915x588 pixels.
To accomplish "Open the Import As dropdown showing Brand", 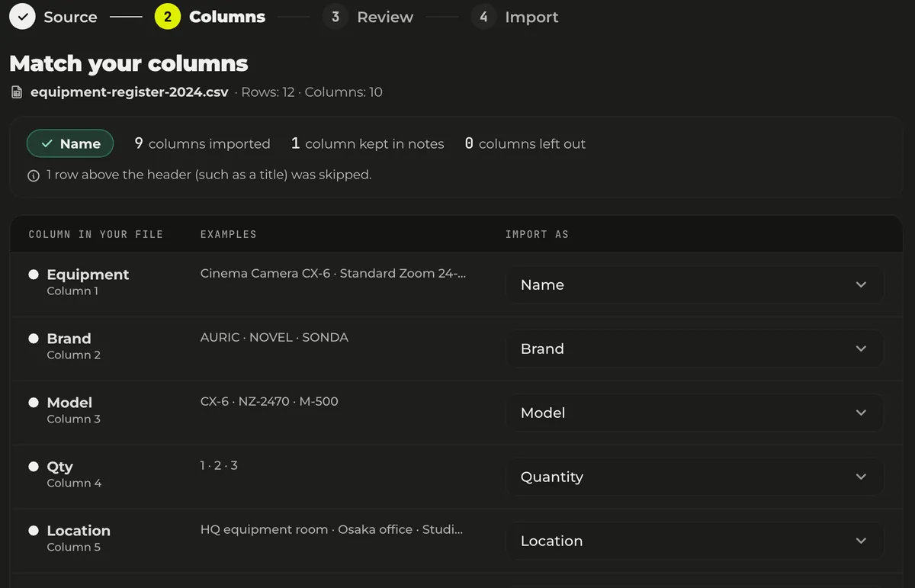I will click(695, 349).
